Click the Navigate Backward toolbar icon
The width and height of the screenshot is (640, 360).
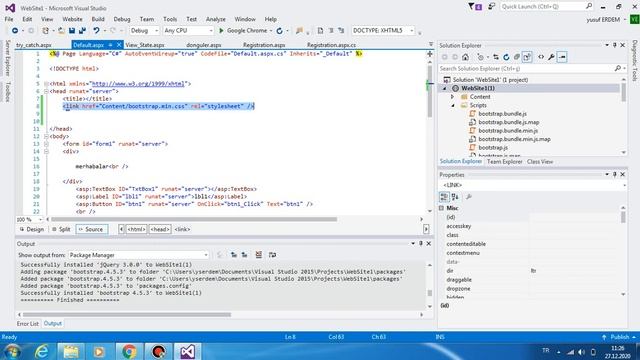15,31
